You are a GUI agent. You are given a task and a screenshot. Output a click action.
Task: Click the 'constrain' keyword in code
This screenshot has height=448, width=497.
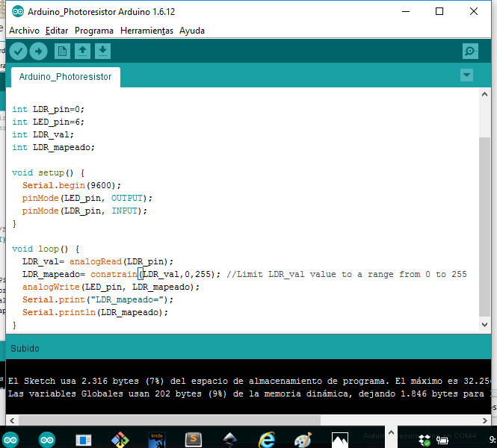click(114, 274)
